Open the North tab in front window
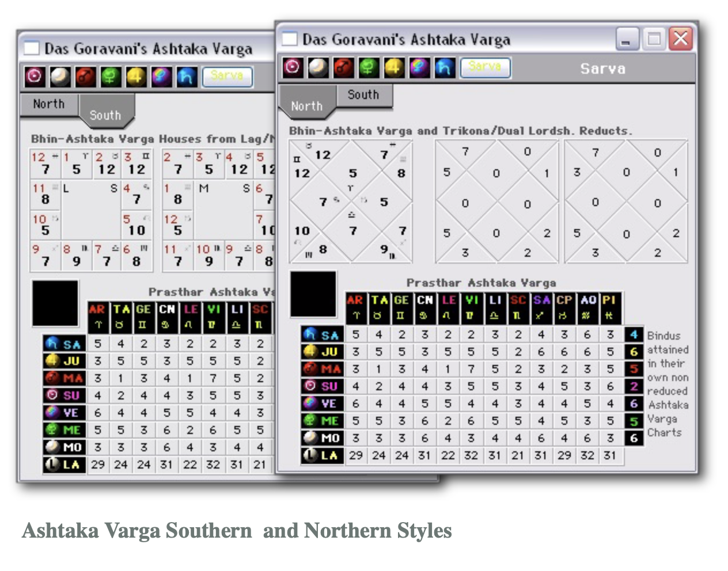This screenshot has height=571, width=728. (306, 106)
